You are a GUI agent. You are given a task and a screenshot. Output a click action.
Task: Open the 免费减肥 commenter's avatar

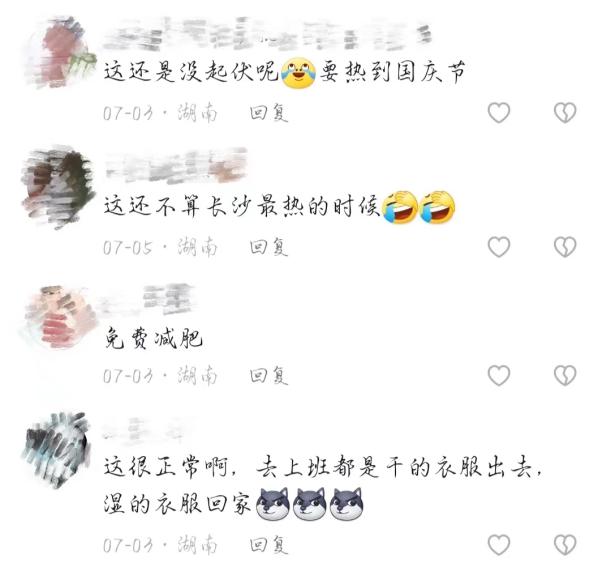[58, 316]
